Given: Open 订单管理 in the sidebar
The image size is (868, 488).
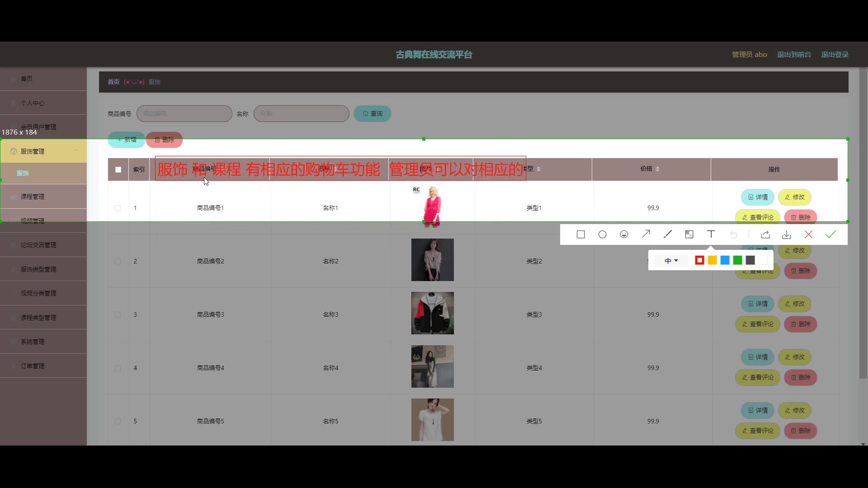Looking at the screenshot, I should pyautogui.click(x=43, y=366).
